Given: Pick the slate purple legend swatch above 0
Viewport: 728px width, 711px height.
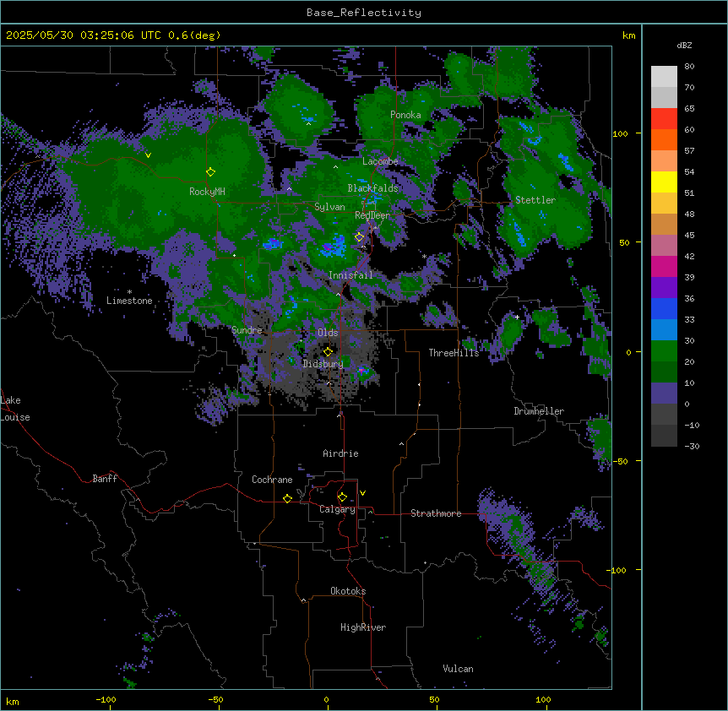Looking at the screenshot, I should tap(664, 393).
